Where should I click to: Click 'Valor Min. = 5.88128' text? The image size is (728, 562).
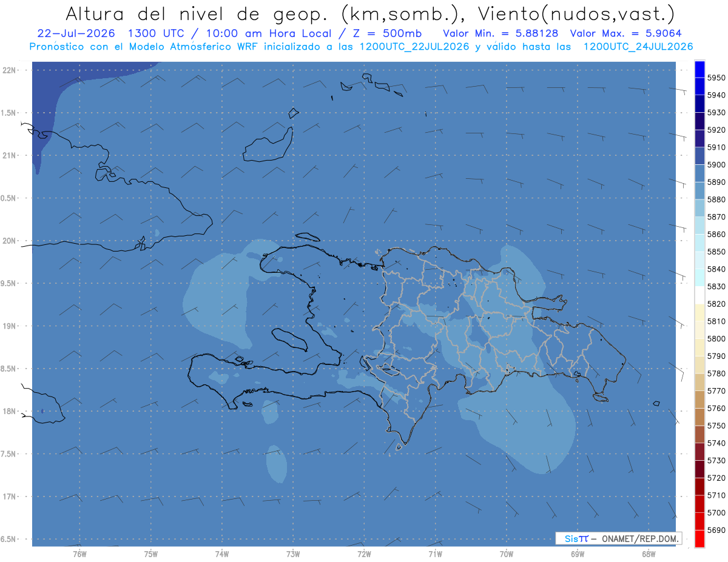tap(500, 34)
